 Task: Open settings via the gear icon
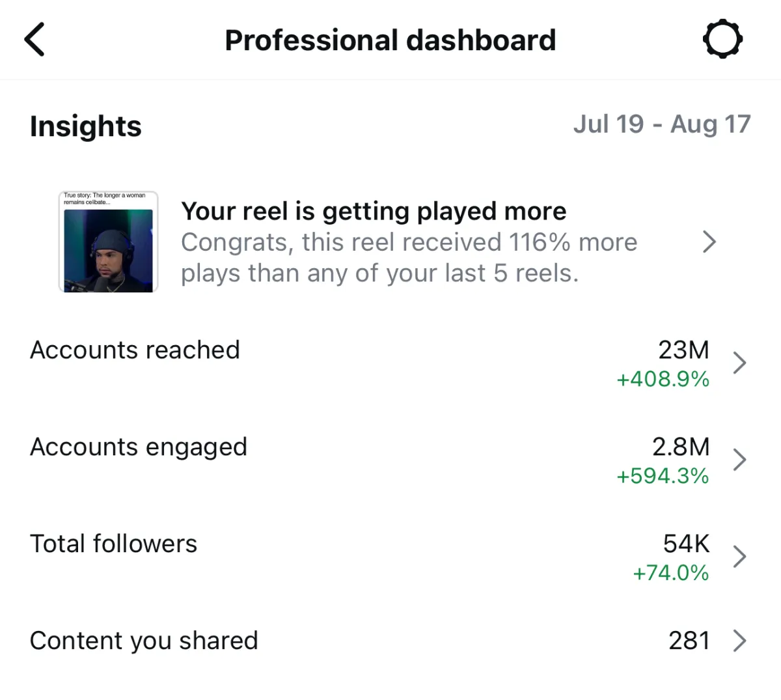[722, 39]
